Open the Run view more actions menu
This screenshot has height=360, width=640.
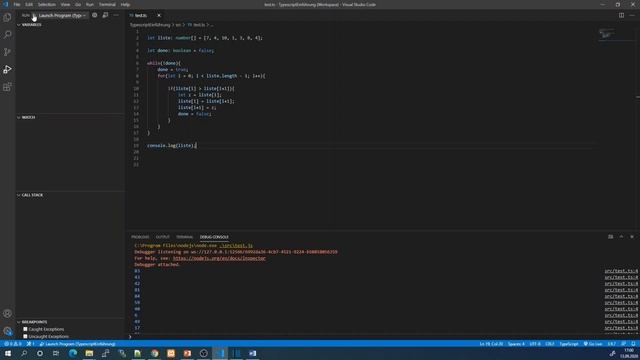point(116,15)
